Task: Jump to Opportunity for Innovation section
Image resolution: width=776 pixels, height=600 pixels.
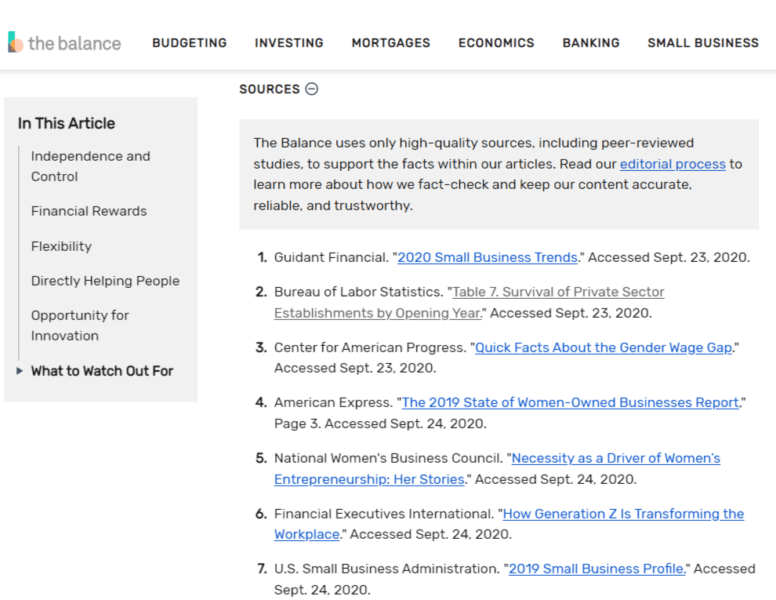Action: tap(80, 325)
